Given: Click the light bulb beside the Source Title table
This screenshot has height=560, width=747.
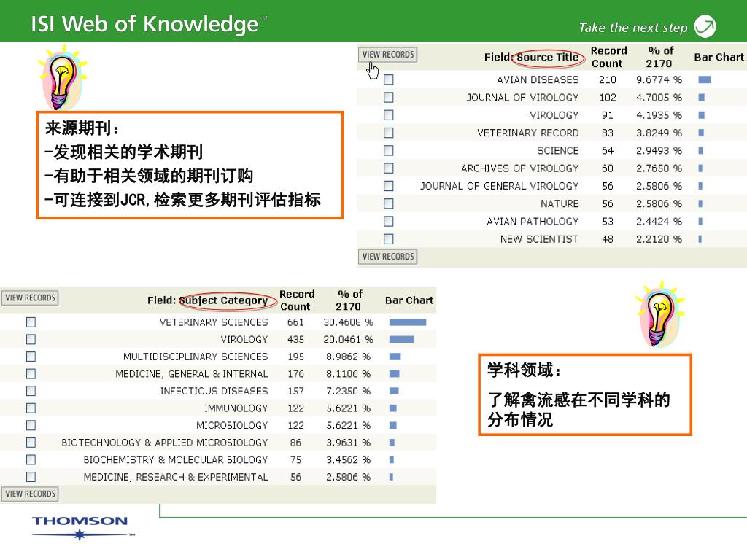Looking at the screenshot, I should click(x=63, y=77).
